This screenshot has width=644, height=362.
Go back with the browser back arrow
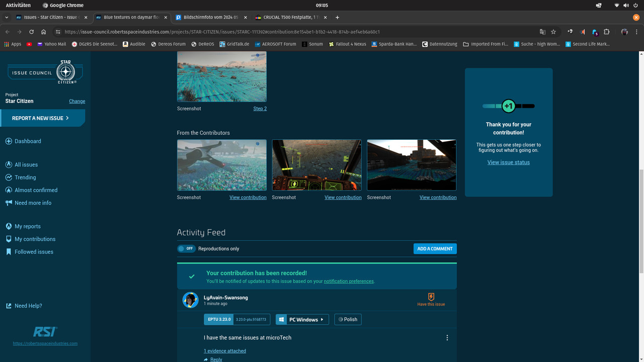(x=7, y=32)
